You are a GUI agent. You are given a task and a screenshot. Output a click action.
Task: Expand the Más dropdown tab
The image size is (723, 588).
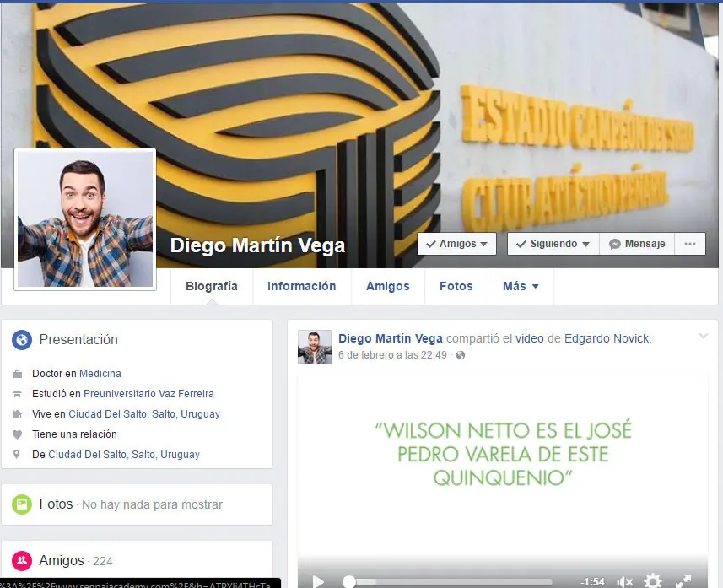[x=521, y=286]
